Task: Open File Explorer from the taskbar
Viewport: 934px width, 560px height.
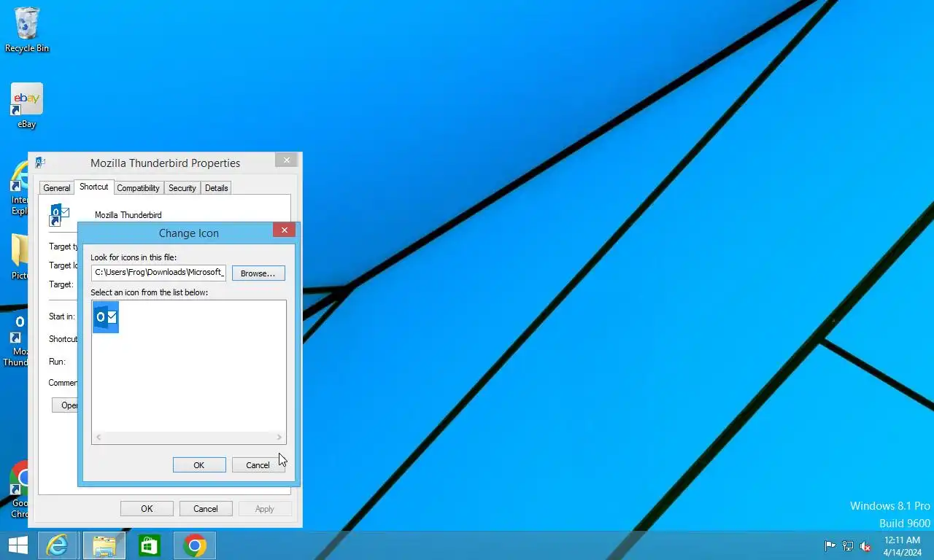Action: pyautogui.click(x=104, y=545)
